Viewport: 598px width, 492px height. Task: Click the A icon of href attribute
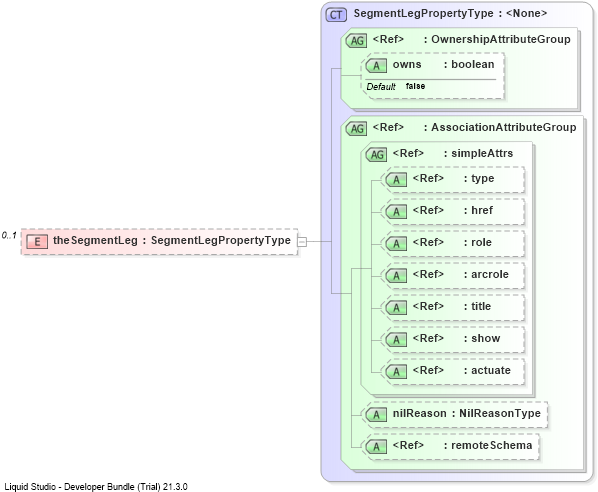pyautogui.click(x=396, y=212)
